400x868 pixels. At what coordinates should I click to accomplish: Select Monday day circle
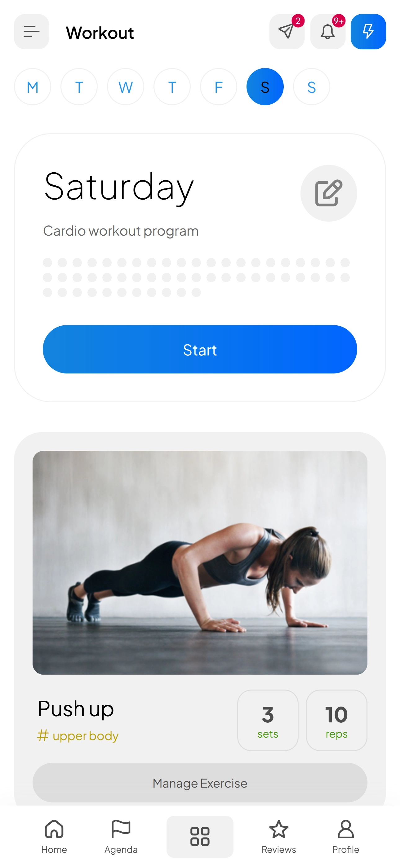tap(33, 87)
